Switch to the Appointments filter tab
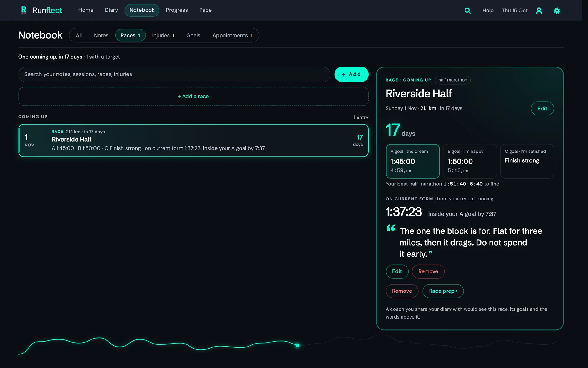This screenshot has height=368, width=588. (232, 35)
